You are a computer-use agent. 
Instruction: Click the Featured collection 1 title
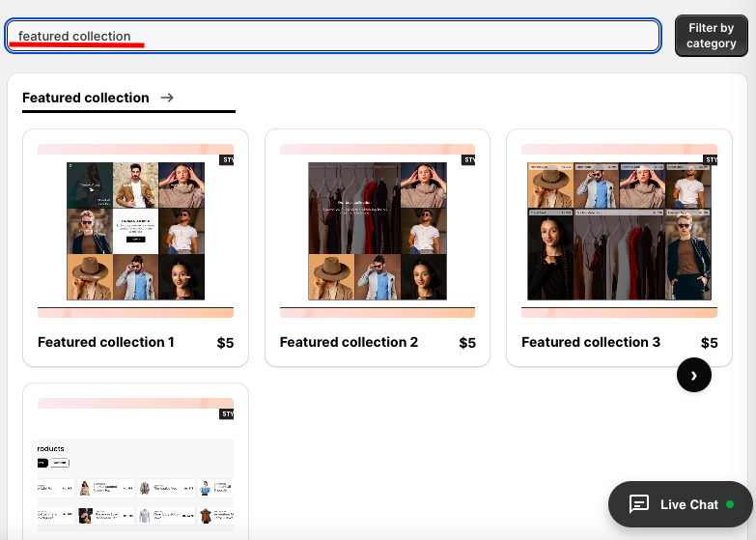click(106, 342)
